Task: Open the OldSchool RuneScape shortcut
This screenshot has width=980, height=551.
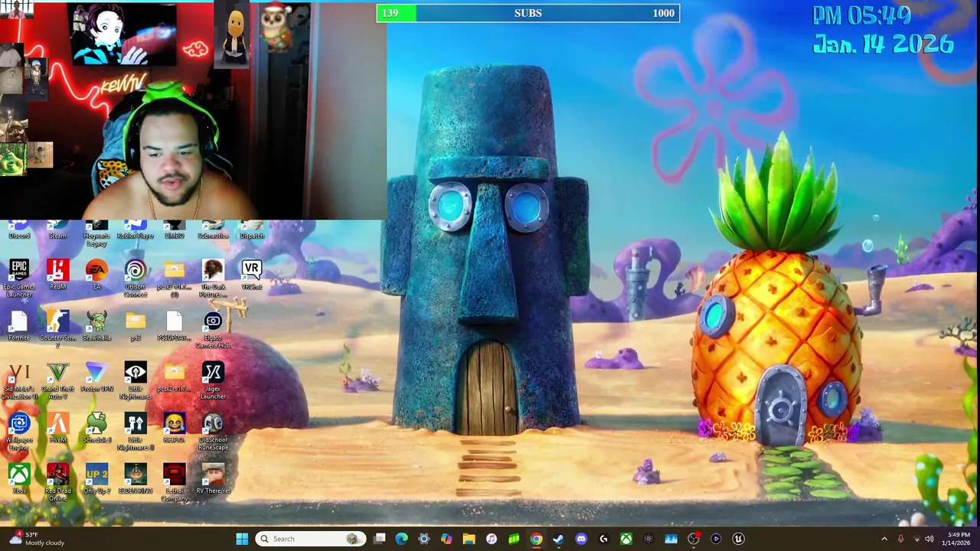Action: coord(213,432)
